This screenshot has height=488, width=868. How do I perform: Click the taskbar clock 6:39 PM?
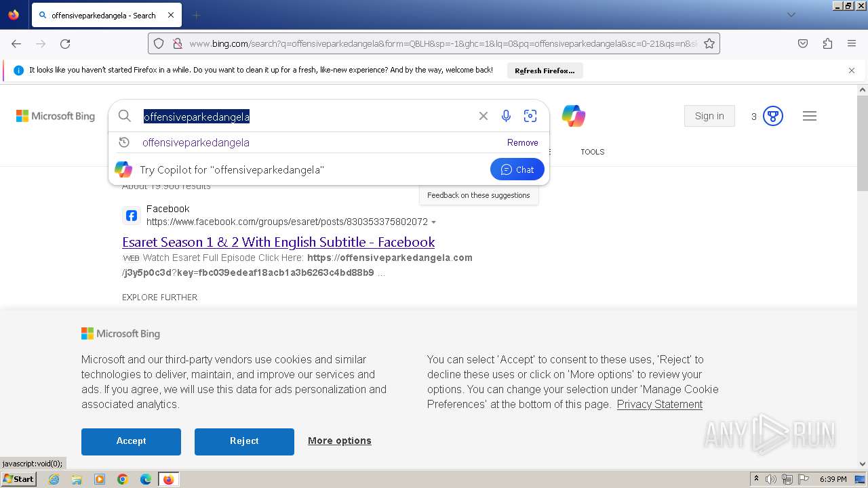tap(833, 479)
